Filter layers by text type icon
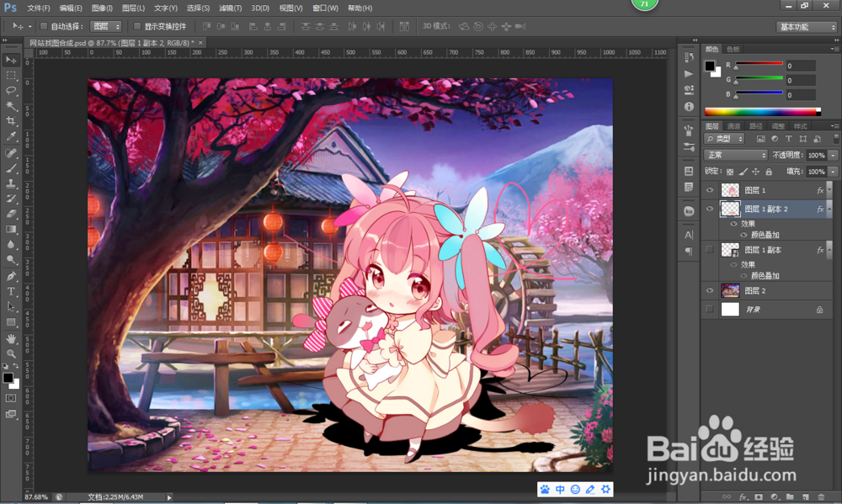This screenshot has height=504, width=842. 788,139
